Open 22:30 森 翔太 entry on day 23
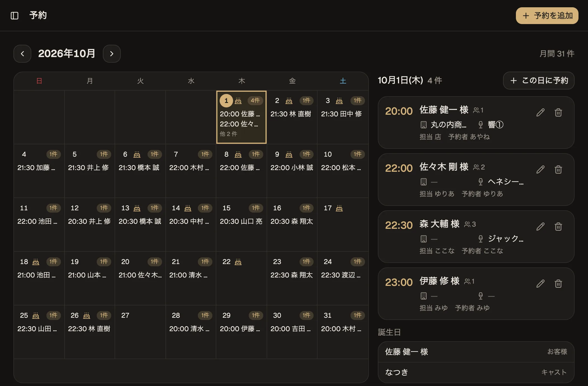Screen dimensions: 588x386 pos(292,275)
